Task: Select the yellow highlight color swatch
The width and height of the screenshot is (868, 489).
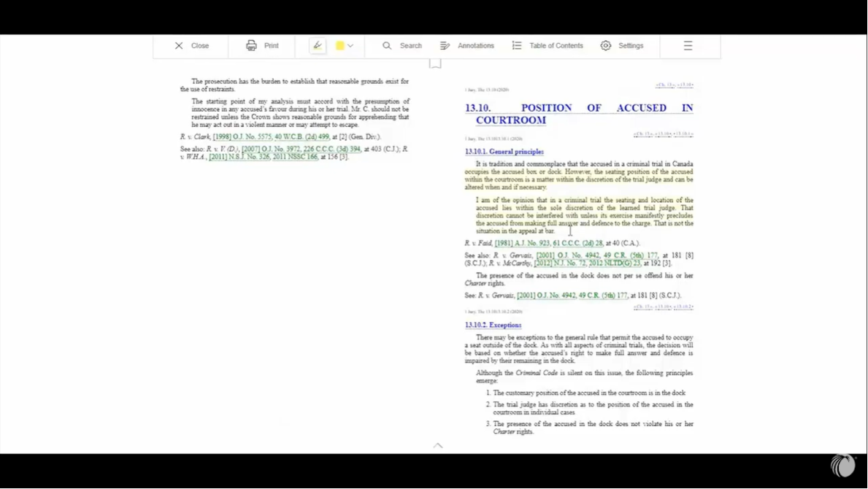Action: click(x=339, y=45)
